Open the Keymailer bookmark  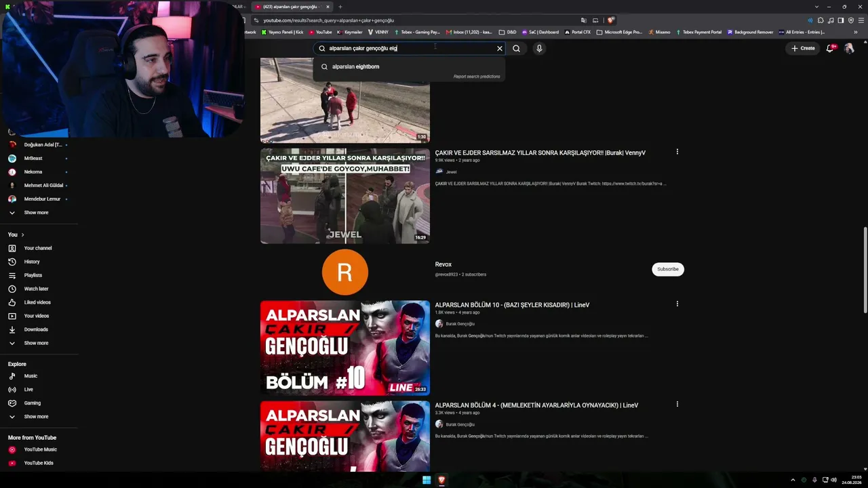(350, 32)
